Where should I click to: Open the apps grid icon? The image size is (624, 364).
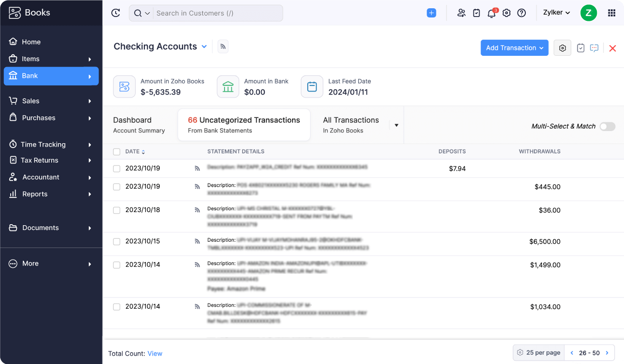(611, 13)
